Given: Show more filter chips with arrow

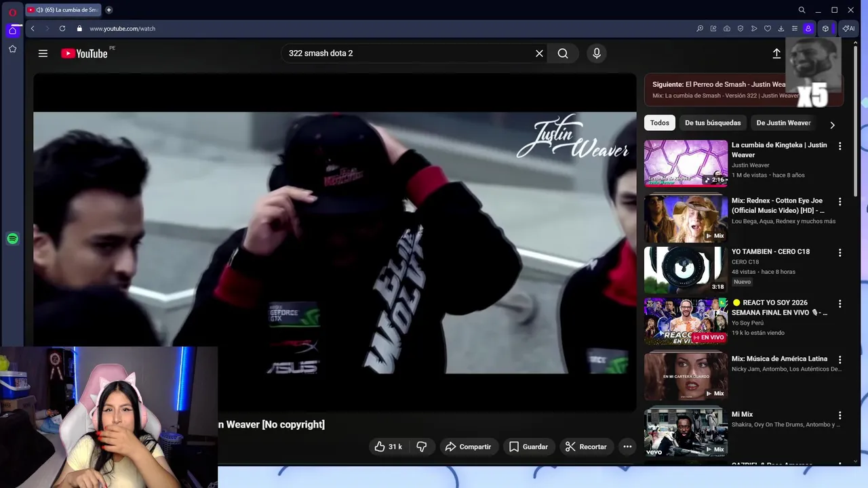Looking at the screenshot, I should point(832,125).
